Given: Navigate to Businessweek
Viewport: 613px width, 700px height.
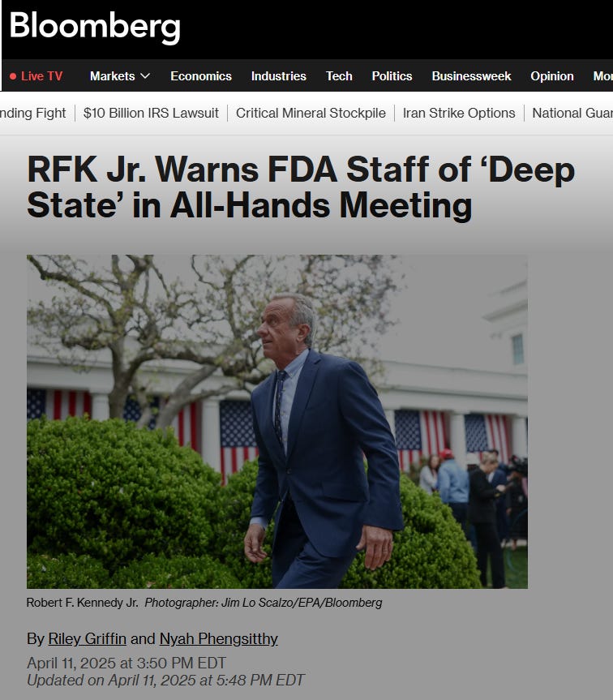Looking at the screenshot, I should [471, 76].
